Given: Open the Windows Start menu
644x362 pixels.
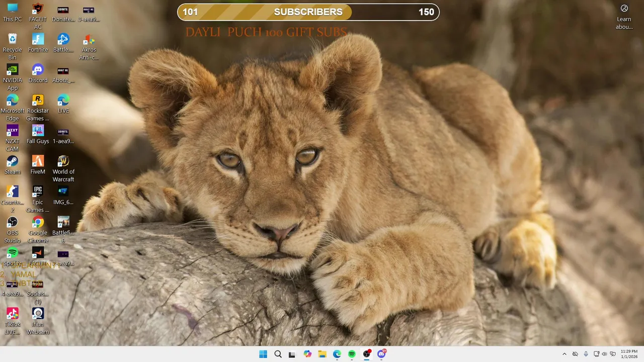Looking at the screenshot, I should click(x=263, y=354).
